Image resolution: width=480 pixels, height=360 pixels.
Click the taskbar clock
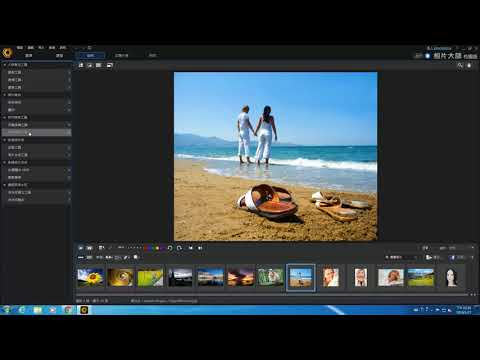pos(463,310)
